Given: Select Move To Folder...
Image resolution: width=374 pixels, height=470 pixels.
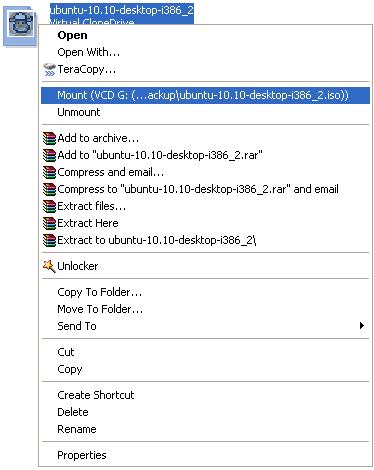Looking at the screenshot, I should click(x=205, y=309).
